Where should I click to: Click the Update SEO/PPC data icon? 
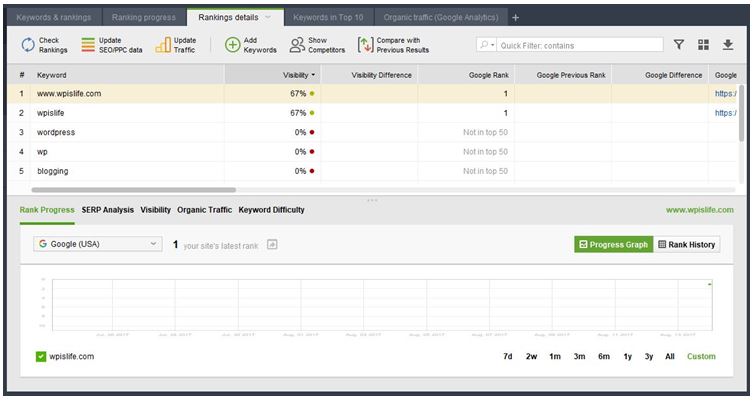tap(88, 45)
